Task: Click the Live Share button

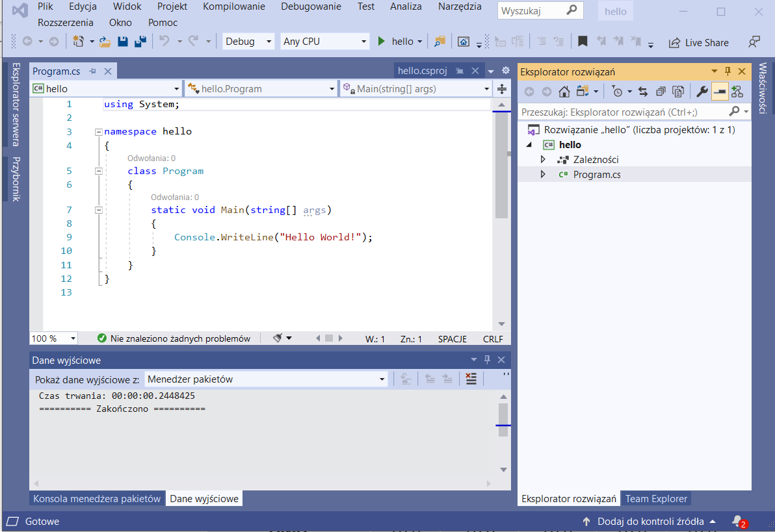Action: coord(699,42)
